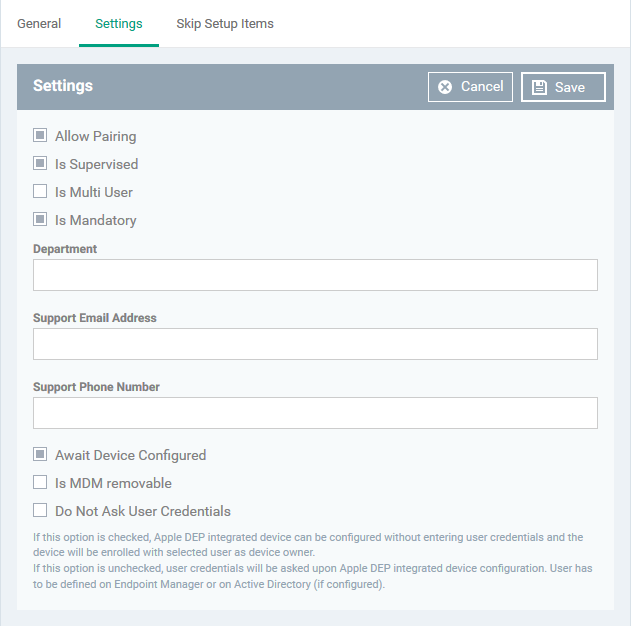Uncheck the Allow Pairing checkbox
This screenshot has width=631, height=626.
[x=40, y=135]
